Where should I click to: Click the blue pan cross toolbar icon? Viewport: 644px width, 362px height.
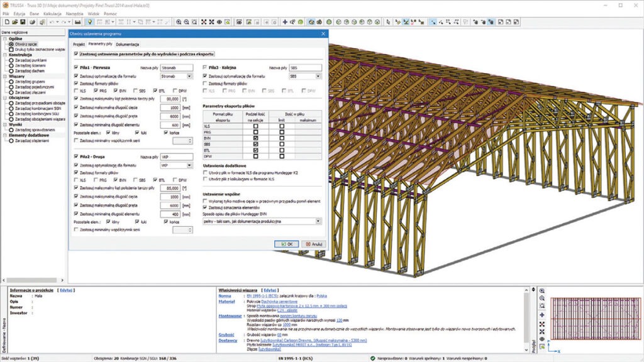point(285,22)
